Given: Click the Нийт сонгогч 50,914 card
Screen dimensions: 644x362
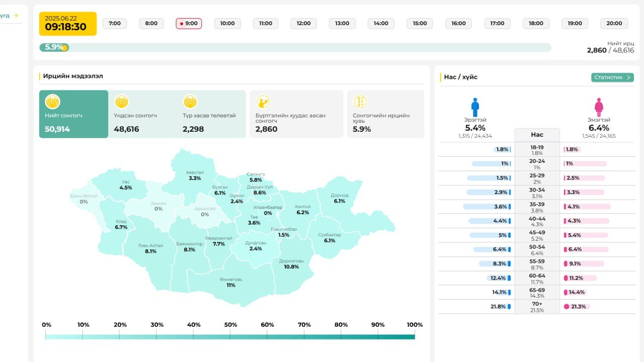Looking at the screenshot, I should [73, 114].
